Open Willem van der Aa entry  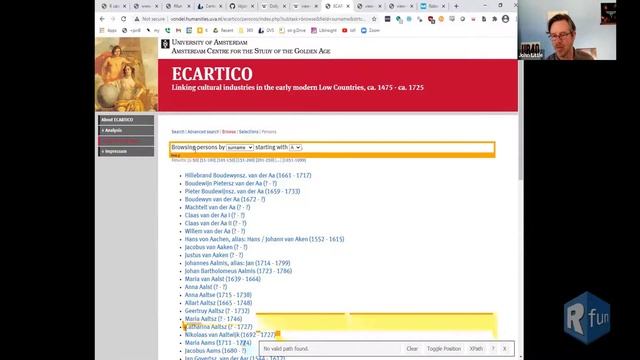[215, 231]
